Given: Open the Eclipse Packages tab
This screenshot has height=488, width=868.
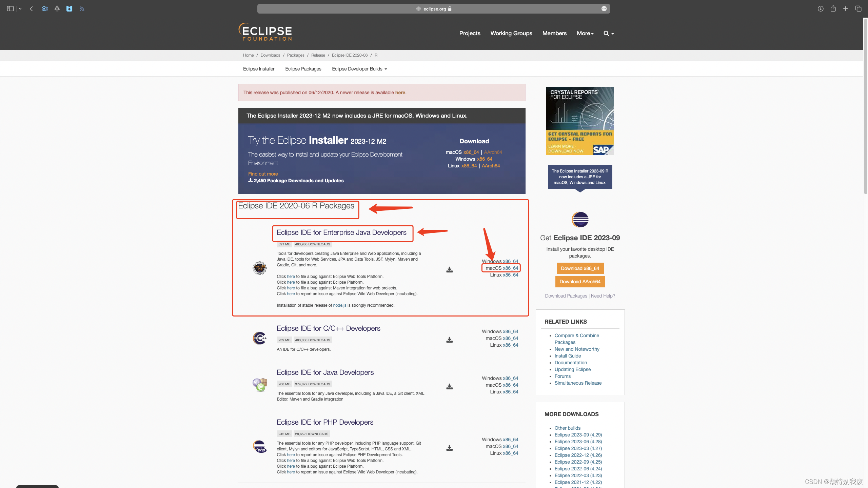Looking at the screenshot, I should coord(303,69).
